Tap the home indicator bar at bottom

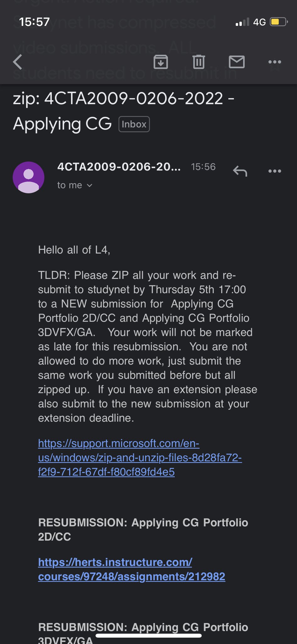(x=148, y=636)
